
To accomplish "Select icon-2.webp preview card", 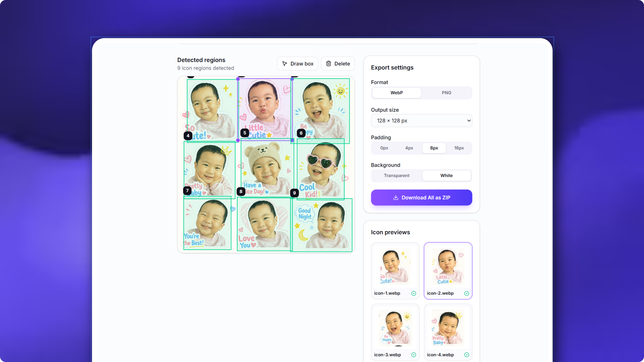I will tap(448, 271).
